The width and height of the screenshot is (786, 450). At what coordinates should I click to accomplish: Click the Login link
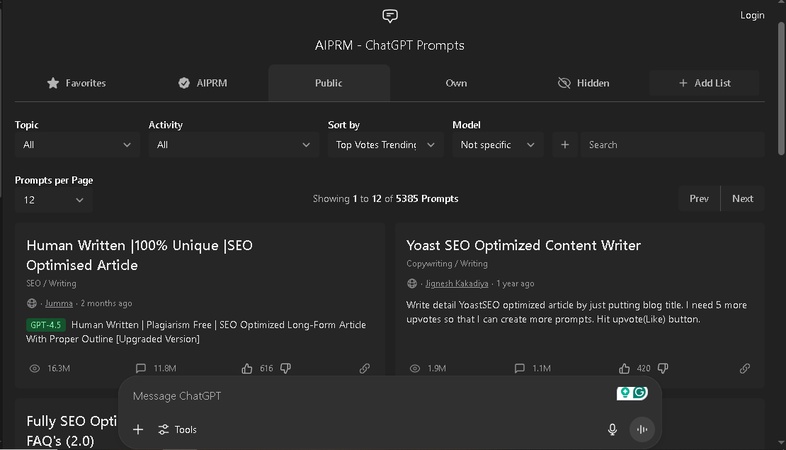pyautogui.click(x=752, y=15)
